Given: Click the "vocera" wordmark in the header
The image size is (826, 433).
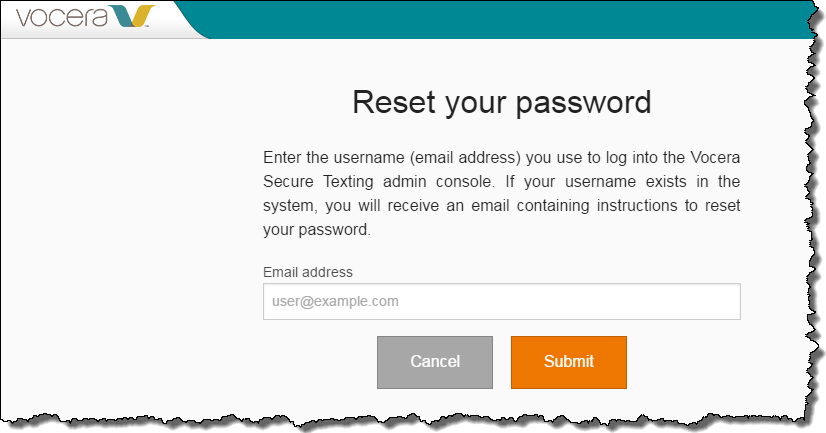Looking at the screenshot, I should [x=60, y=18].
